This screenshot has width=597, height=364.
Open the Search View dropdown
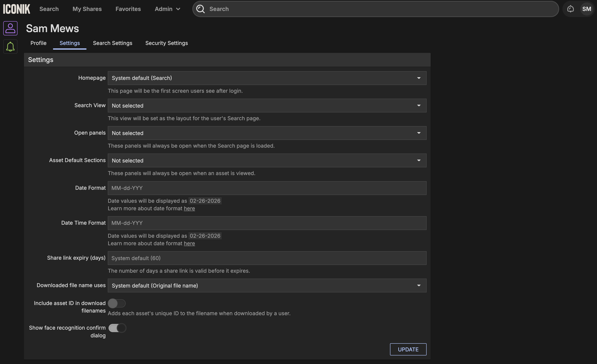(x=267, y=105)
